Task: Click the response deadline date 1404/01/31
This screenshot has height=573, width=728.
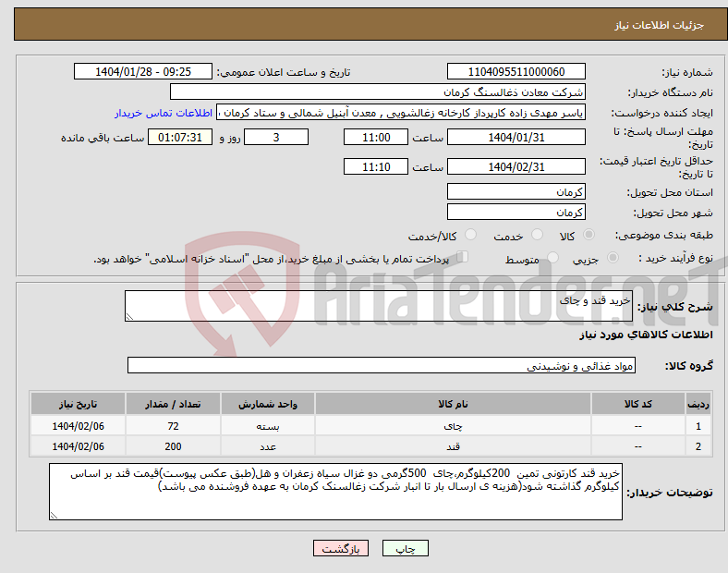Action: (516, 138)
